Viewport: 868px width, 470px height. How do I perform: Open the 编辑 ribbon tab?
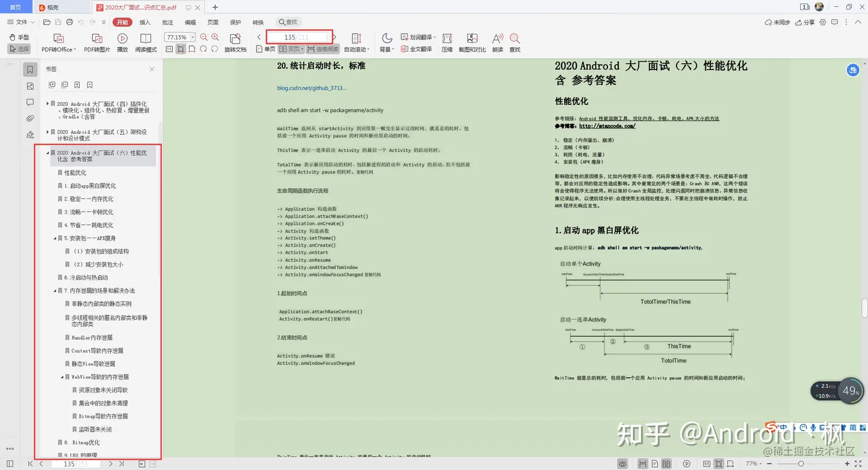pos(190,22)
